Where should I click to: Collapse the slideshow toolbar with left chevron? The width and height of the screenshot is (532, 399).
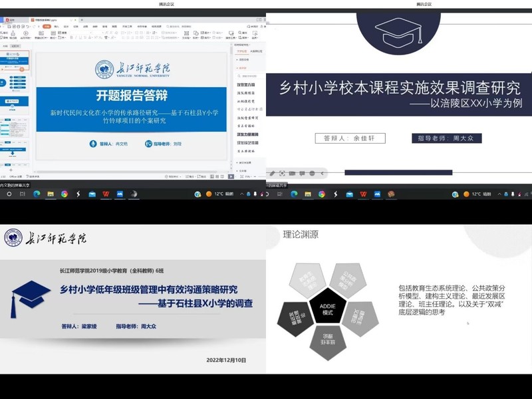point(323,174)
